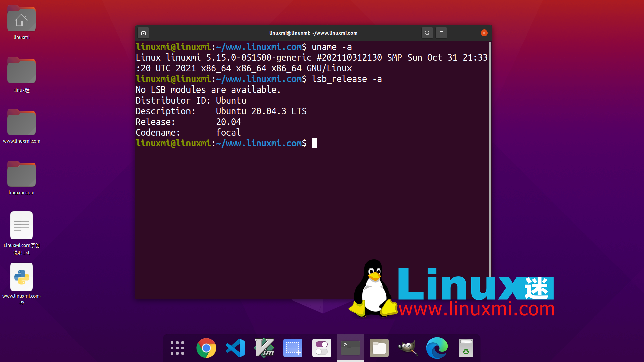Select the www.linuxmi.com desktop folder
The width and height of the screenshot is (644, 362).
(x=21, y=124)
